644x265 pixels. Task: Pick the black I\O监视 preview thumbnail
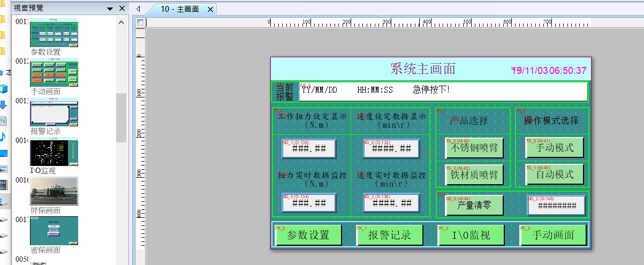[54, 152]
